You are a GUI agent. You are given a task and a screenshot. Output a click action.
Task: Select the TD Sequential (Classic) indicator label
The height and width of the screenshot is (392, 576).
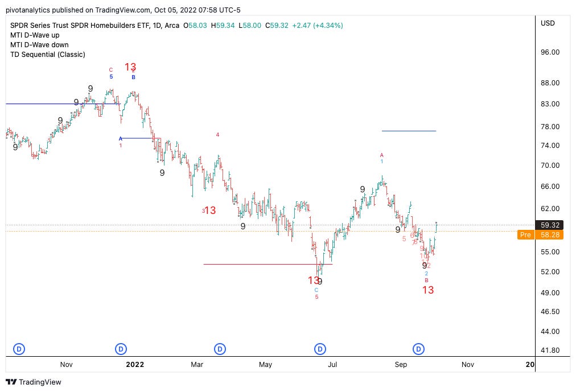click(48, 54)
